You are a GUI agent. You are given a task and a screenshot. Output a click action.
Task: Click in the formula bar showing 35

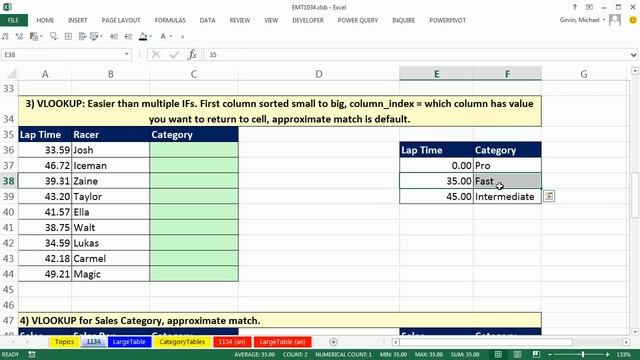tap(416, 55)
